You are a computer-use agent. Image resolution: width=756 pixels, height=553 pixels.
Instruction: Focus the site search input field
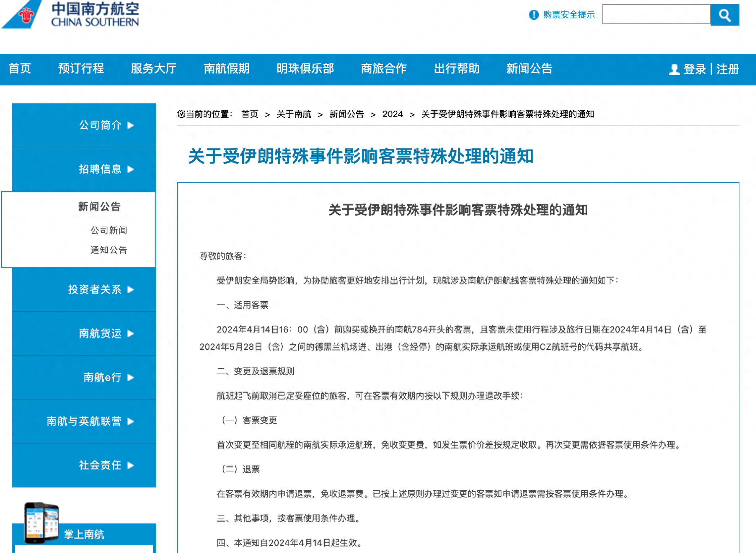[x=656, y=14]
